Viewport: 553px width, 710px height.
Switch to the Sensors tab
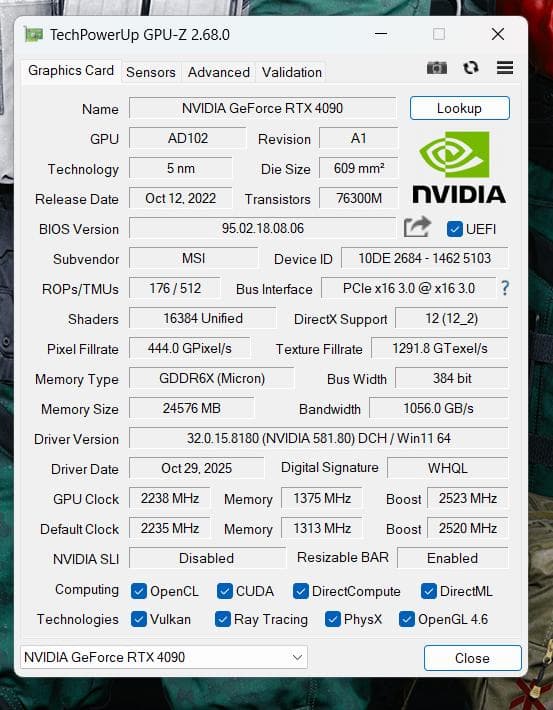point(151,72)
